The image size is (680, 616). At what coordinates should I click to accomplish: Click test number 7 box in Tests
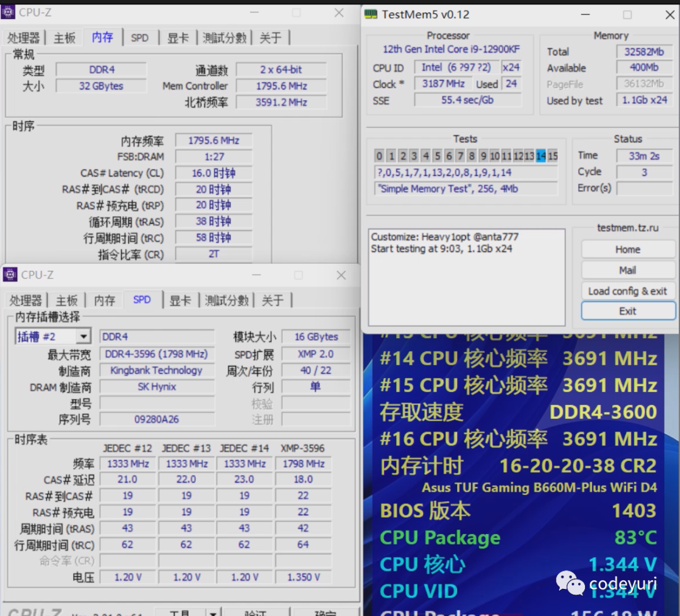460,156
